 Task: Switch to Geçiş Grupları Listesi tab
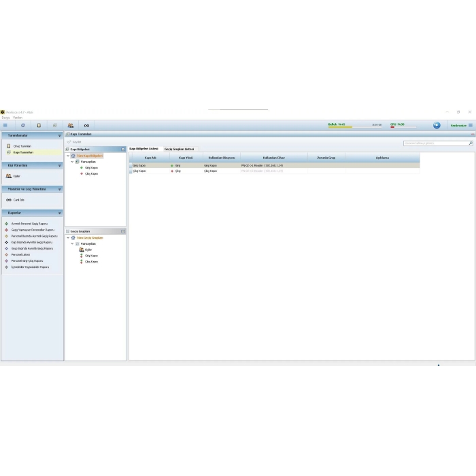pyautogui.click(x=179, y=149)
